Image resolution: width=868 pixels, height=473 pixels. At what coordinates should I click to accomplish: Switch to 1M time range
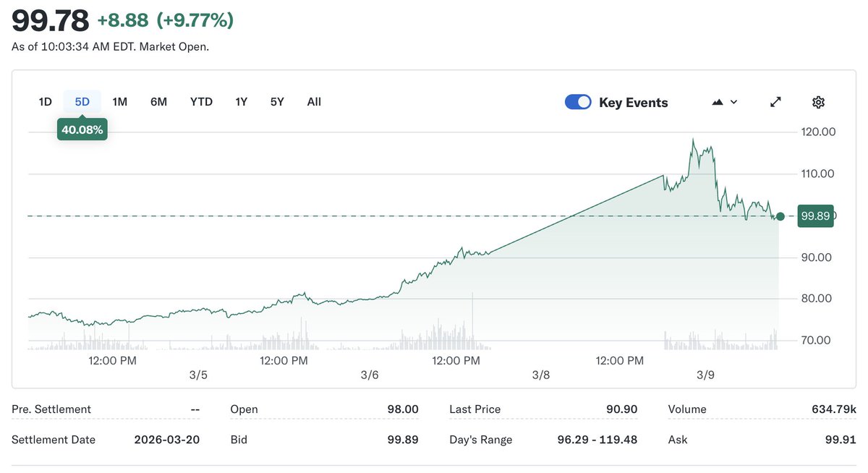120,102
